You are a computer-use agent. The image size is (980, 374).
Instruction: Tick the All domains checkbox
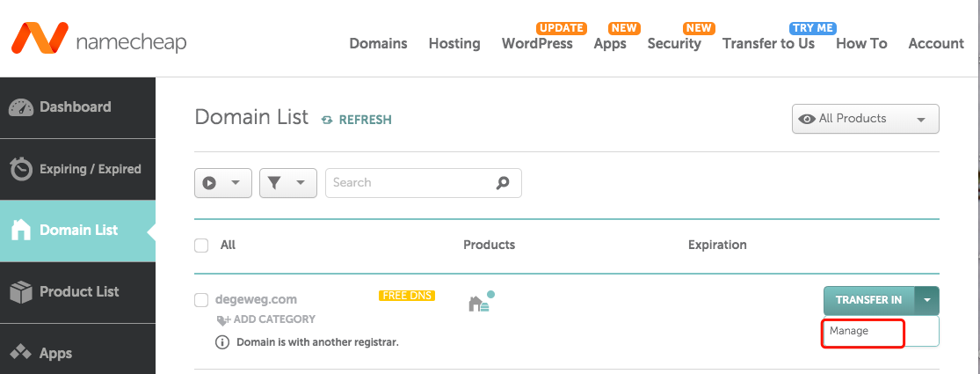click(x=201, y=246)
